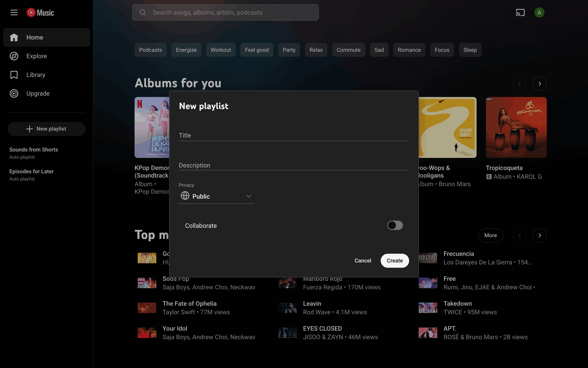
Task: Click the Taylor Swift artist name
Action: tap(179, 312)
